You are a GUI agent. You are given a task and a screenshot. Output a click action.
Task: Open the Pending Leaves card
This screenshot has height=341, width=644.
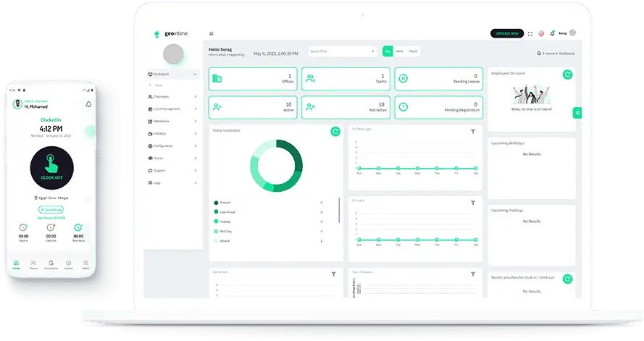439,79
